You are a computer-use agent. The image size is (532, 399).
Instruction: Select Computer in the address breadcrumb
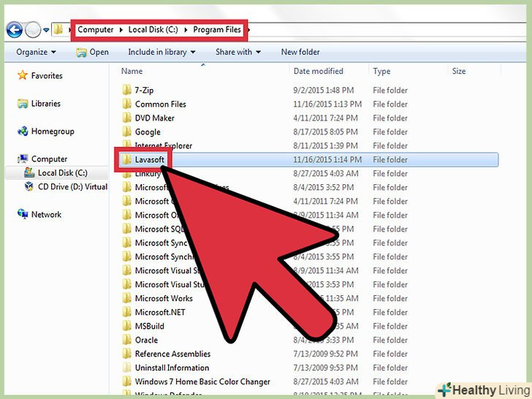(95, 29)
